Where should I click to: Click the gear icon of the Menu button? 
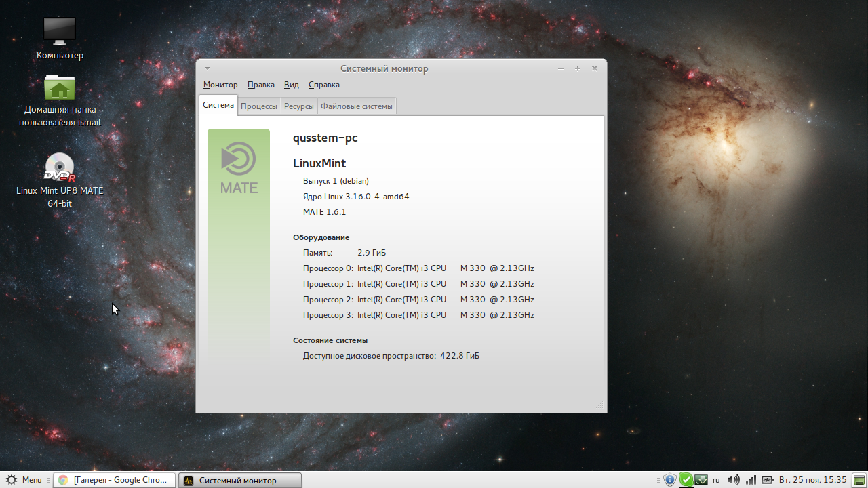[x=12, y=480]
